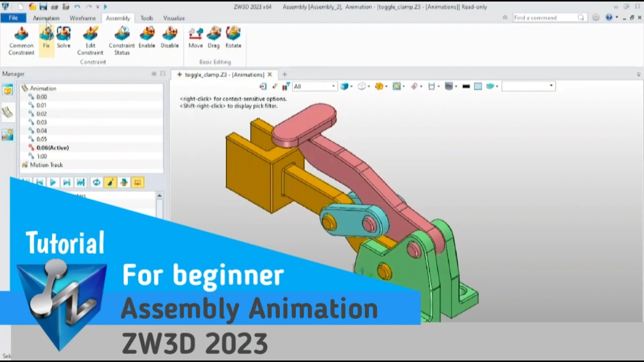Click the Solve constraint tool
The width and height of the screenshot is (644, 362).
click(x=63, y=39)
